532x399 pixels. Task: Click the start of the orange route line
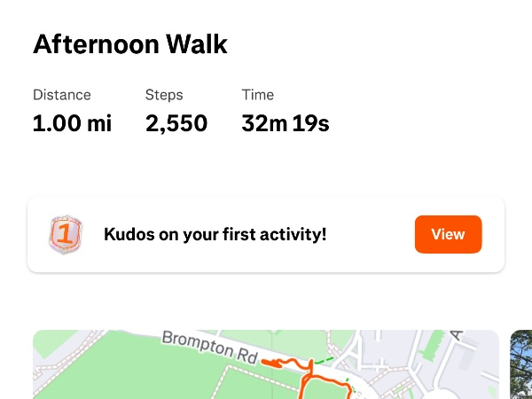click(x=265, y=363)
